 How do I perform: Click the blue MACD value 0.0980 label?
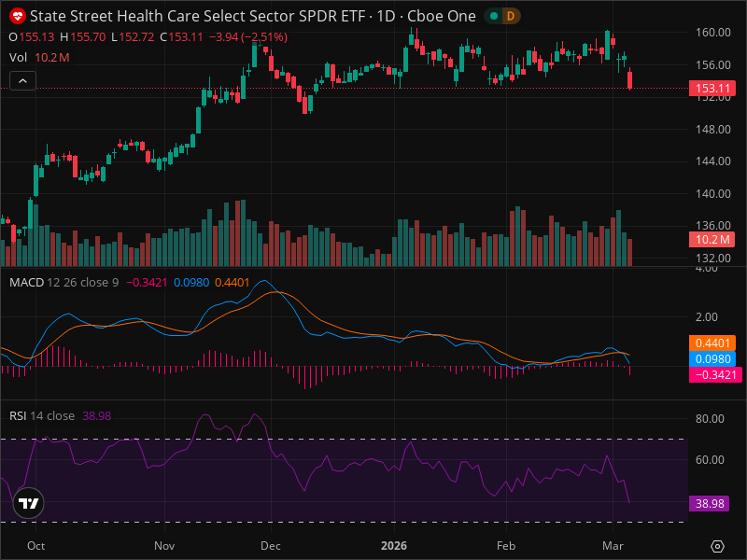[712, 358]
